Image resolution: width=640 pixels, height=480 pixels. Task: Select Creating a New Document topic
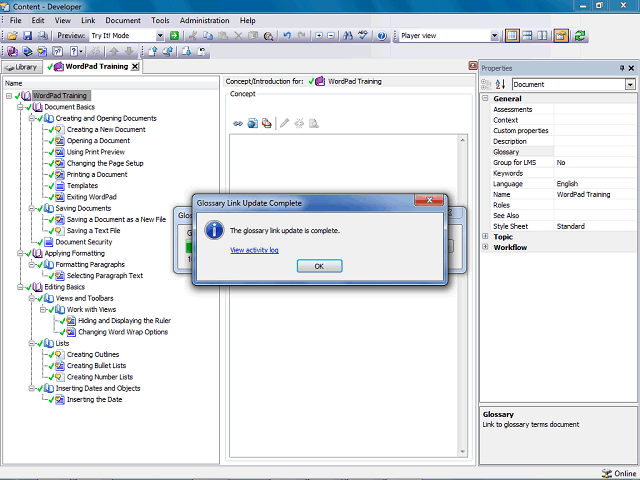click(106, 129)
